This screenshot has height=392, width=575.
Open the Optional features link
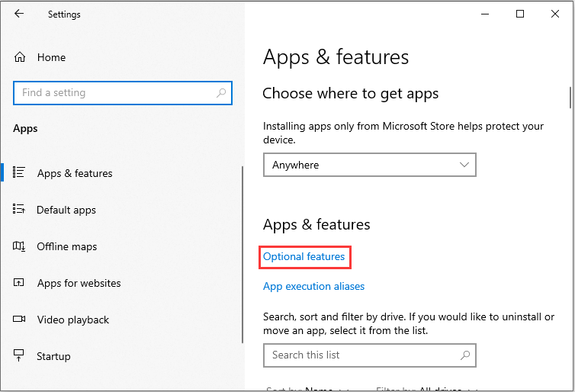(304, 257)
